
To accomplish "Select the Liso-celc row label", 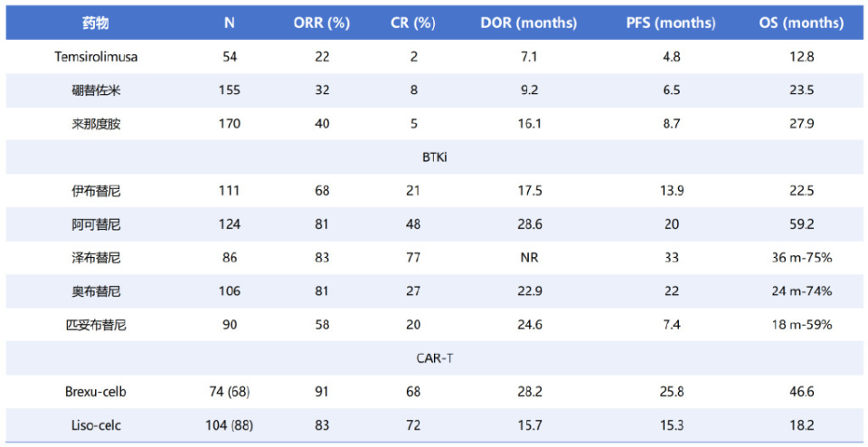I will point(96,425).
